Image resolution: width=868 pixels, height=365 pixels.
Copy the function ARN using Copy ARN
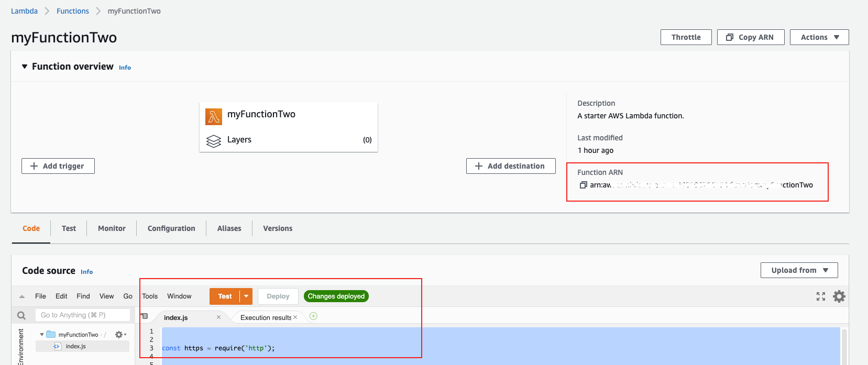[x=750, y=37]
